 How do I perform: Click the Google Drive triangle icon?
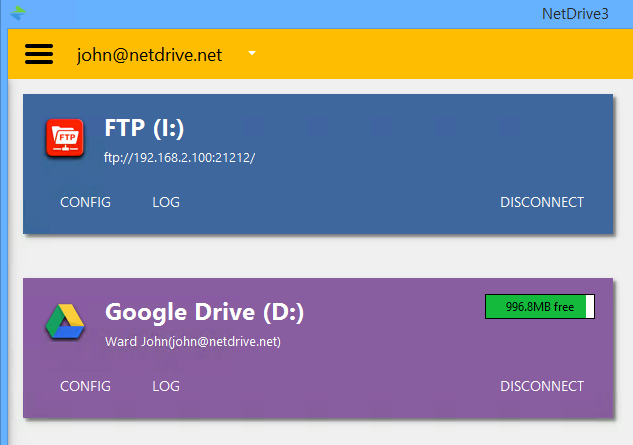coord(65,321)
